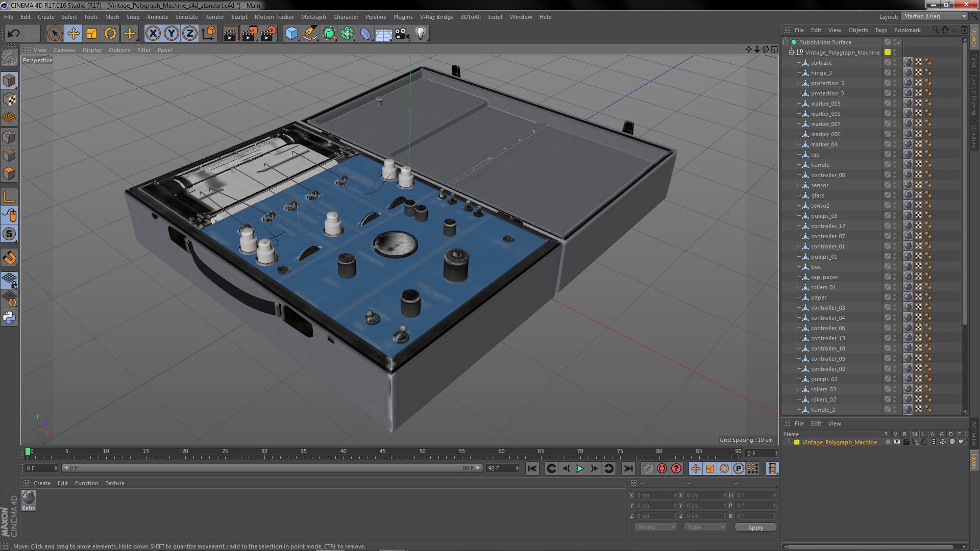Toggle layer View icon for Vintage_Polygraph_Machine
The width and height of the screenshot is (980, 551).
[x=897, y=442]
